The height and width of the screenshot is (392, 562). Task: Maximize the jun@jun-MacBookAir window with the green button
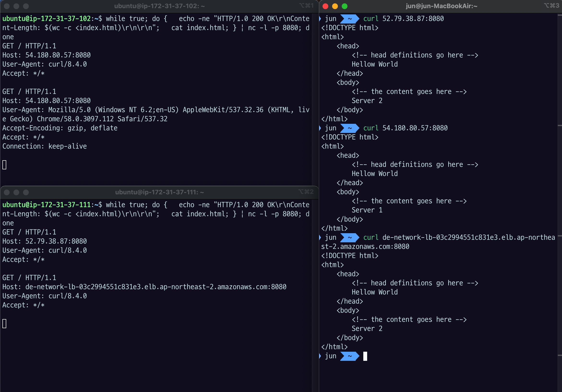pyautogui.click(x=344, y=6)
